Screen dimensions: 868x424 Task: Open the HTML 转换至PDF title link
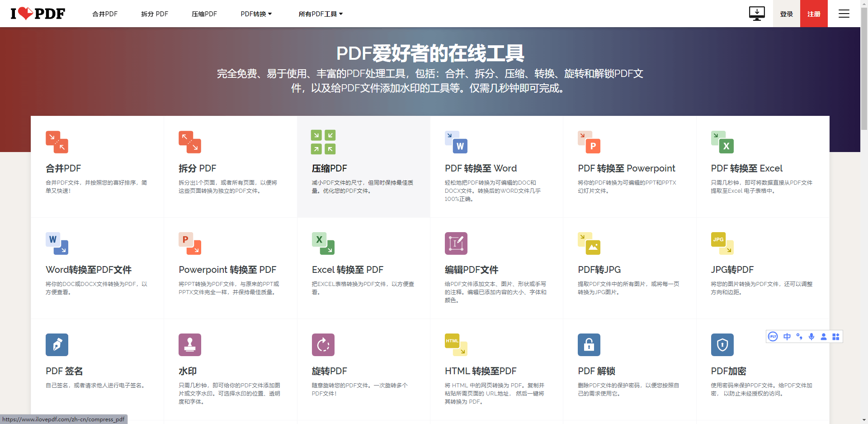pos(481,371)
